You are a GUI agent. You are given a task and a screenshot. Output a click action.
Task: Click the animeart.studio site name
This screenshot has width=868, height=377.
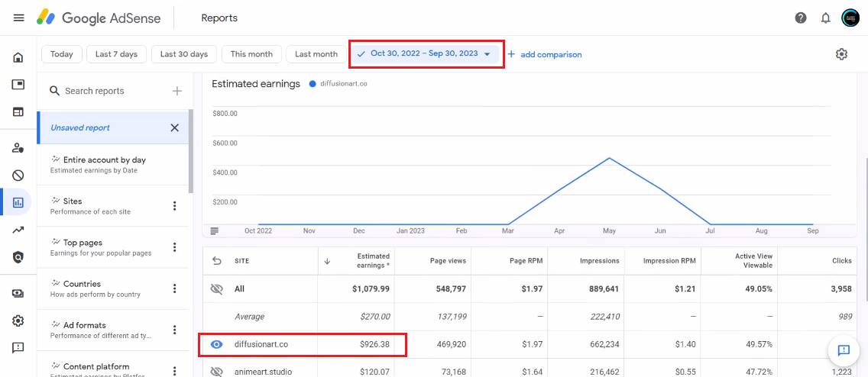click(263, 372)
